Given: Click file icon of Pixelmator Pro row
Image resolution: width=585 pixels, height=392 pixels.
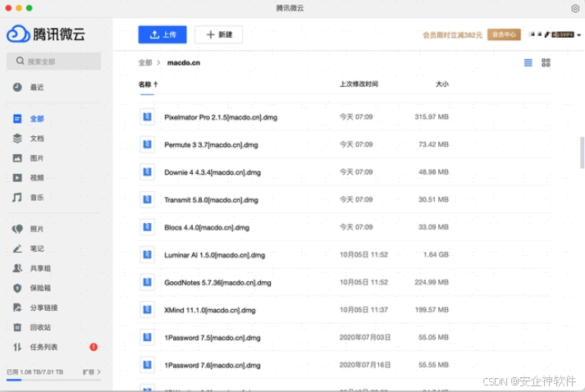Looking at the screenshot, I should (x=148, y=116).
